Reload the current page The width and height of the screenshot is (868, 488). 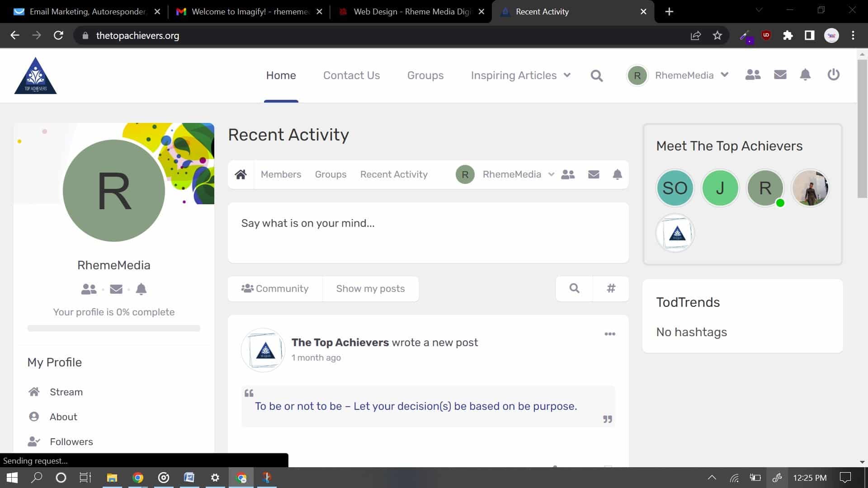coord(58,35)
